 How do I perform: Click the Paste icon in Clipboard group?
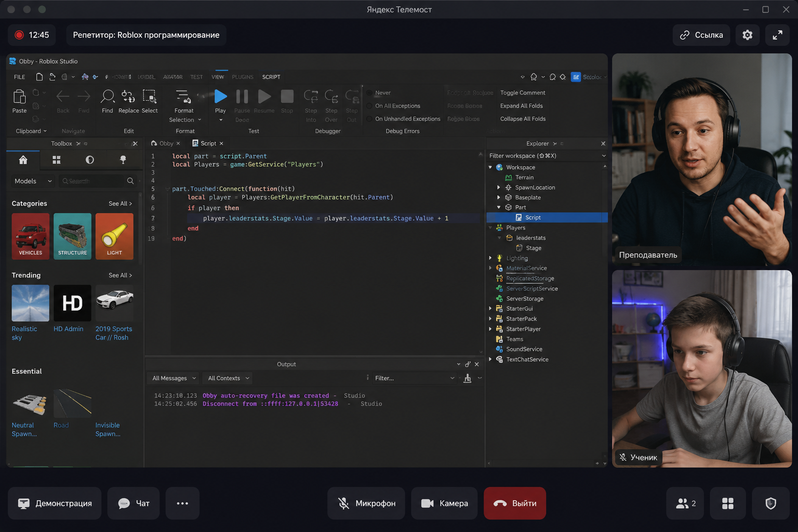click(x=19, y=97)
